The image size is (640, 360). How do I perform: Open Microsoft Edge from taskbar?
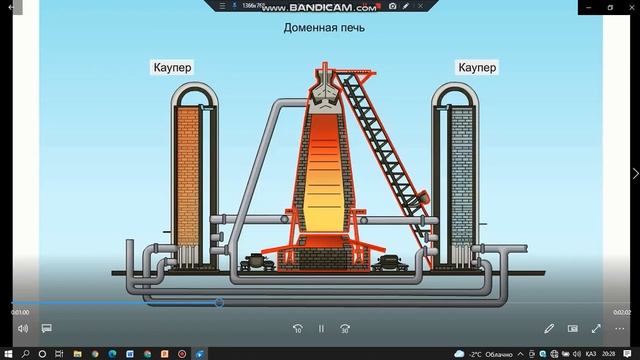pyautogui.click(x=112, y=354)
